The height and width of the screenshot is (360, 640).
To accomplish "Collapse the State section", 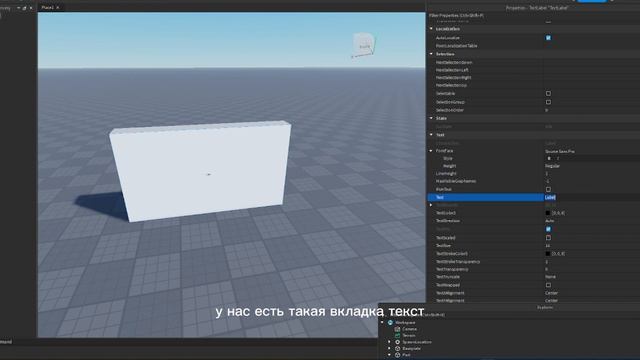I will pos(431,118).
